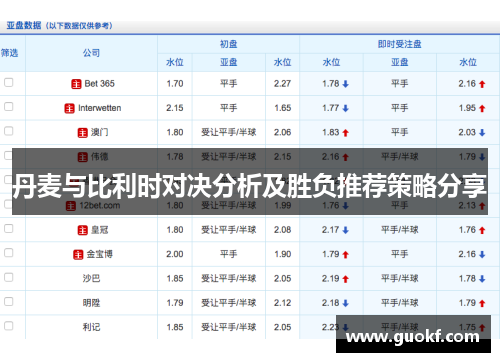The height and width of the screenshot is (362, 500).
Task: Select initial 1.90 value in 金宝博 row
Action: (x=282, y=254)
